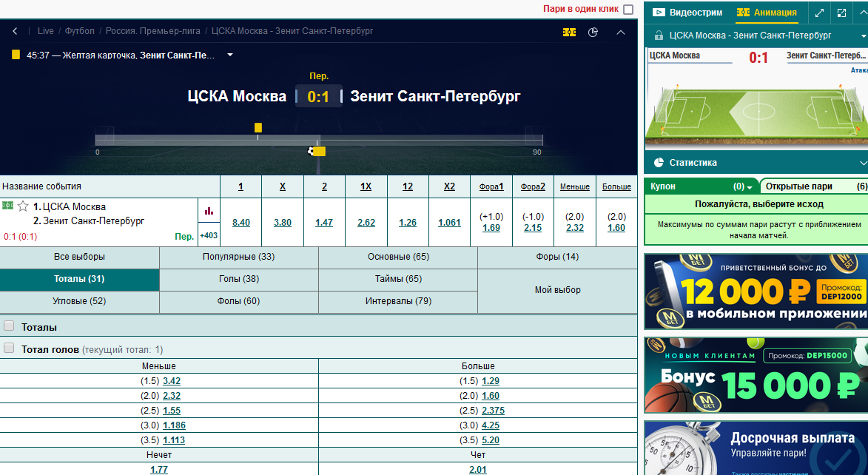This screenshot has width=868, height=475.
Task: Favorite the match with the star icon
Action: pos(23,206)
